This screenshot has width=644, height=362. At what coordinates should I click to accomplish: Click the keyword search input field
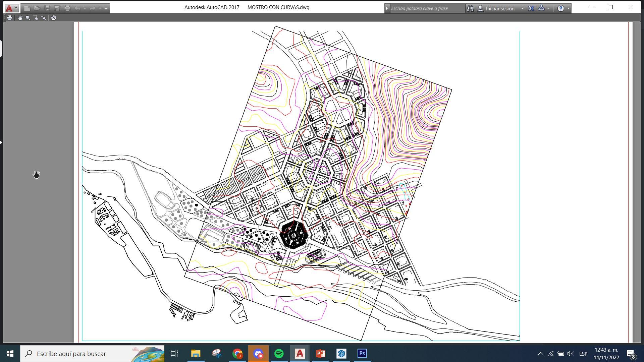427,8
